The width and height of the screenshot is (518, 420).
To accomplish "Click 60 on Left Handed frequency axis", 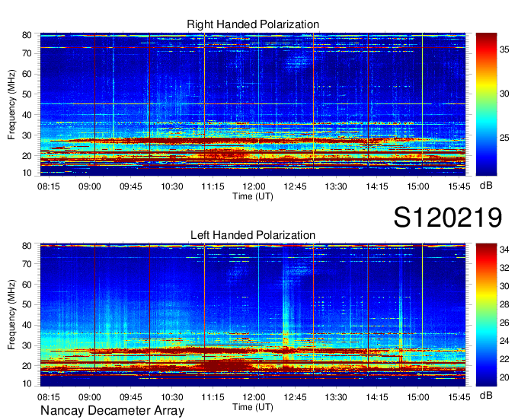I will pos(27,285).
